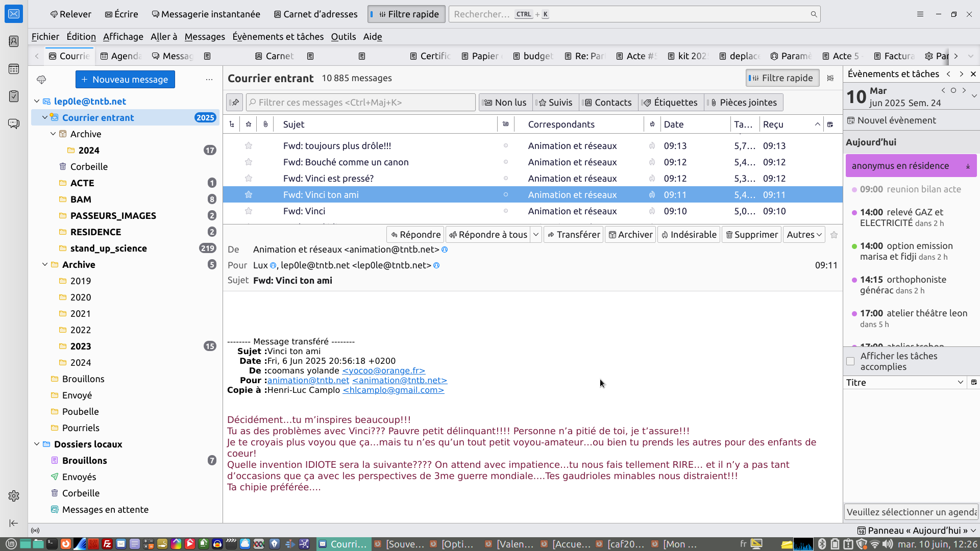Open Chat icon in left sidebar
This screenshot has width=980, height=551.
click(14, 123)
